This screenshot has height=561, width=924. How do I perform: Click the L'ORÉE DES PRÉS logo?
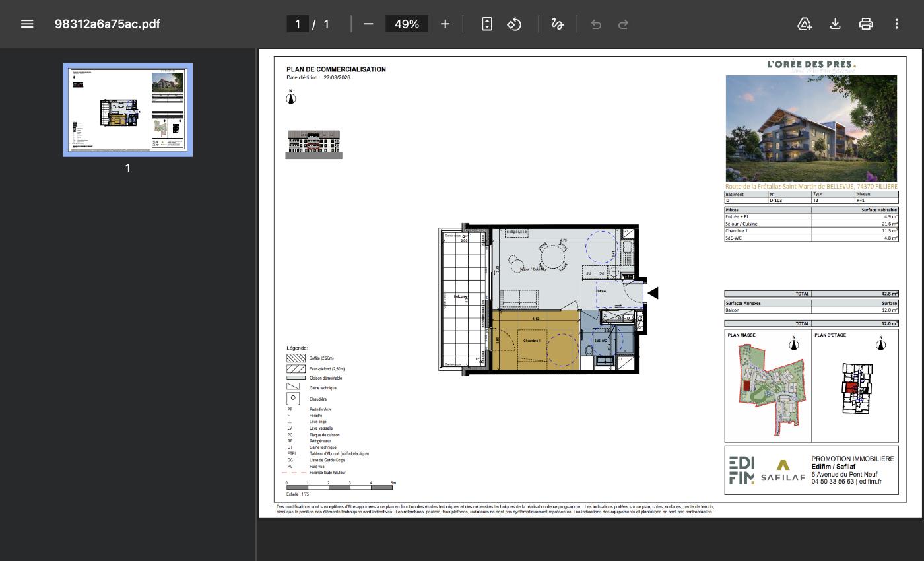[x=811, y=65]
